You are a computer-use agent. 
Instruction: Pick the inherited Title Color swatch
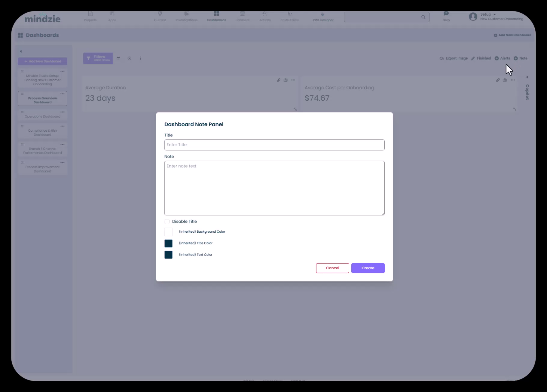coord(168,243)
